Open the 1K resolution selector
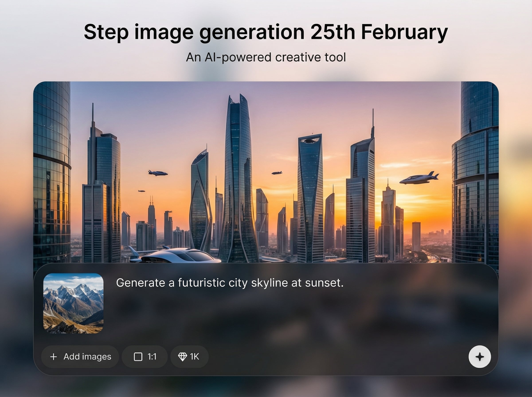This screenshot has width=532, height=397. coord(190,357)
